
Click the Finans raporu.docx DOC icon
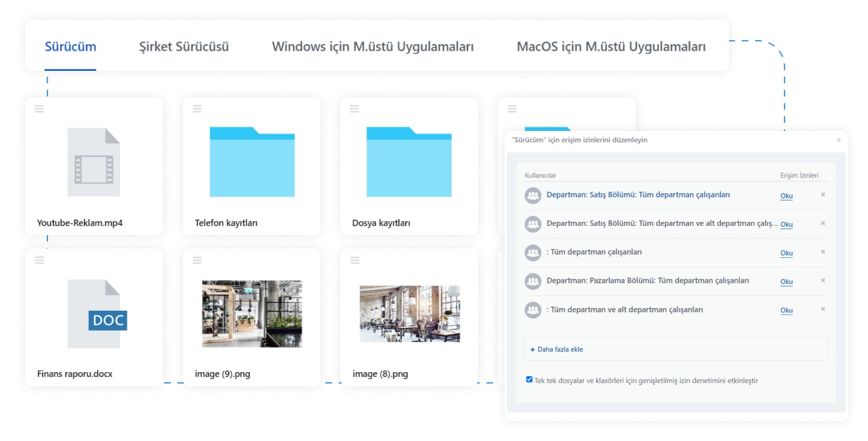97,313
